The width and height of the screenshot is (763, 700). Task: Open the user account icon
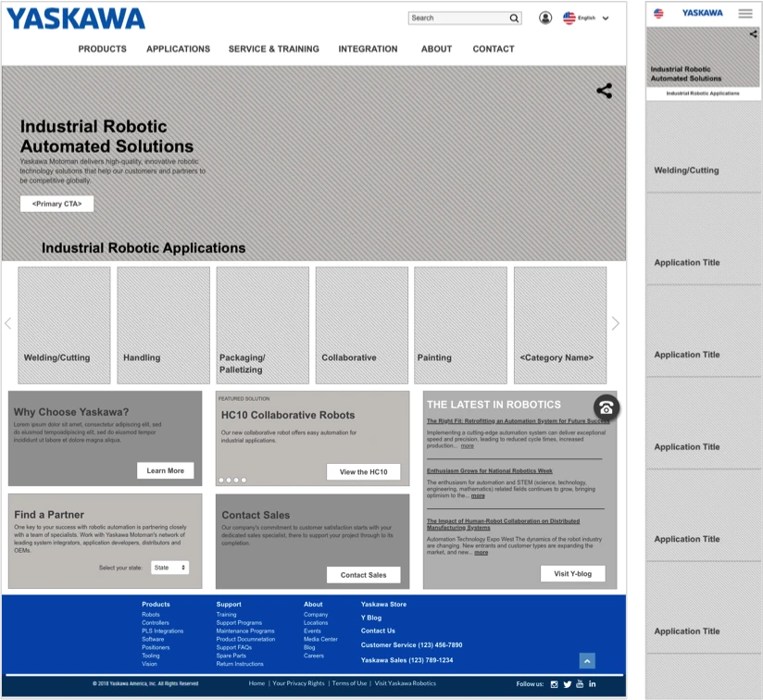545,18
